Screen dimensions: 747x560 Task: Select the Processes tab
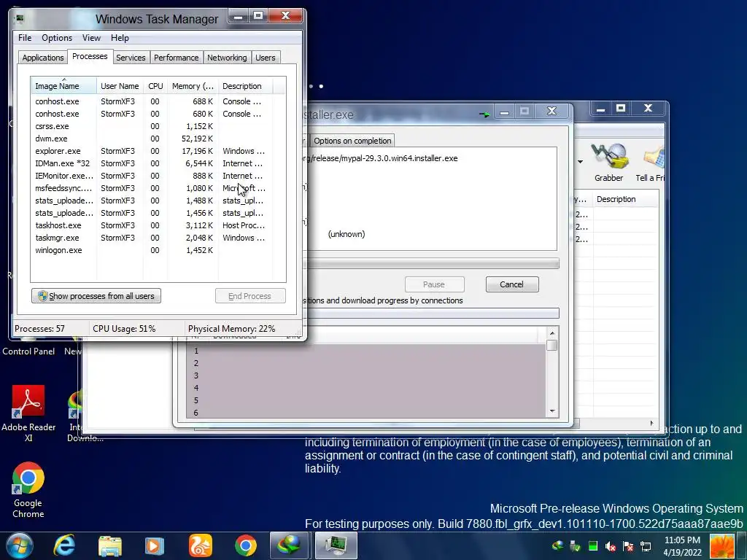point(90,56)
